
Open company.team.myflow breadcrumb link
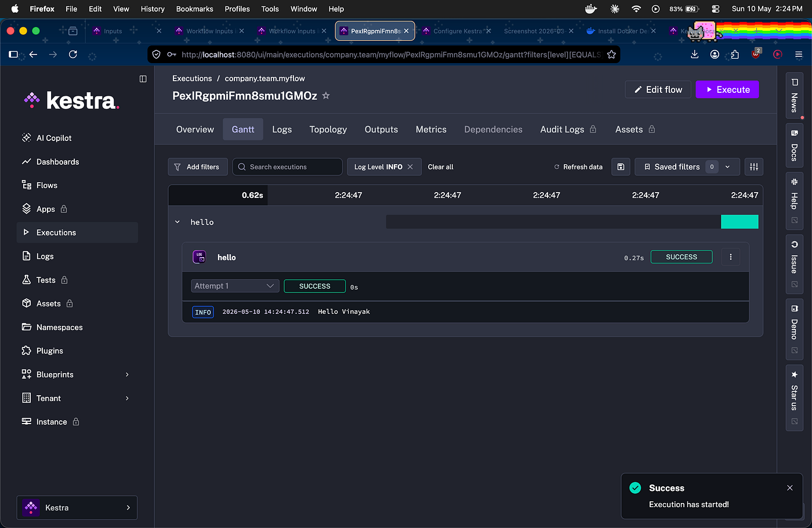(264, 78)
